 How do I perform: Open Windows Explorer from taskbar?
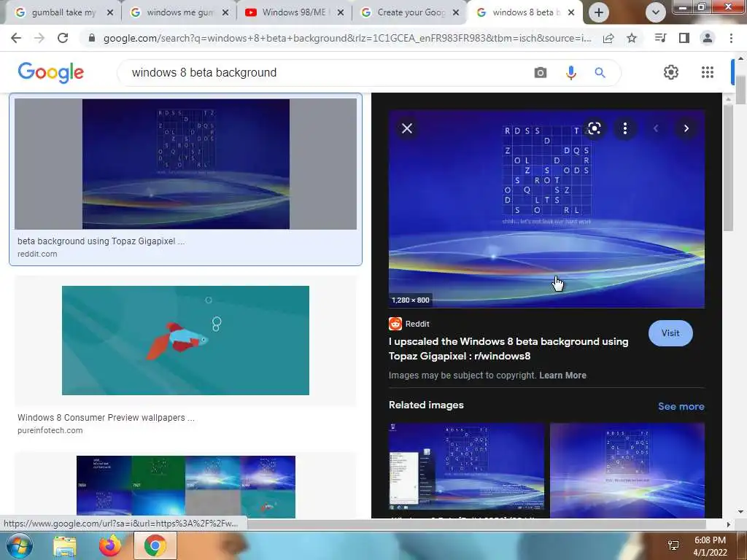(x=64, y=546)
